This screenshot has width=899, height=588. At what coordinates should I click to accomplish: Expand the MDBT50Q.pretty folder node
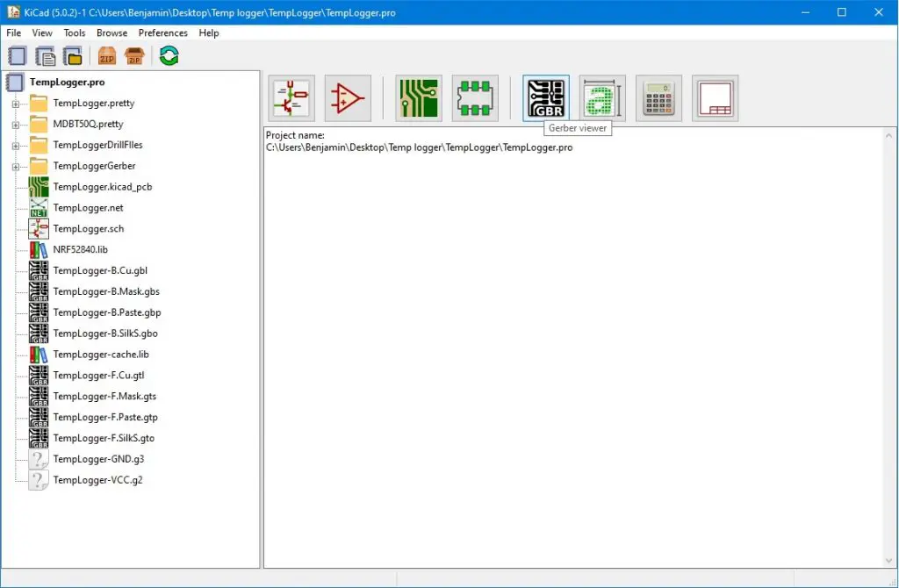[16, 125]
